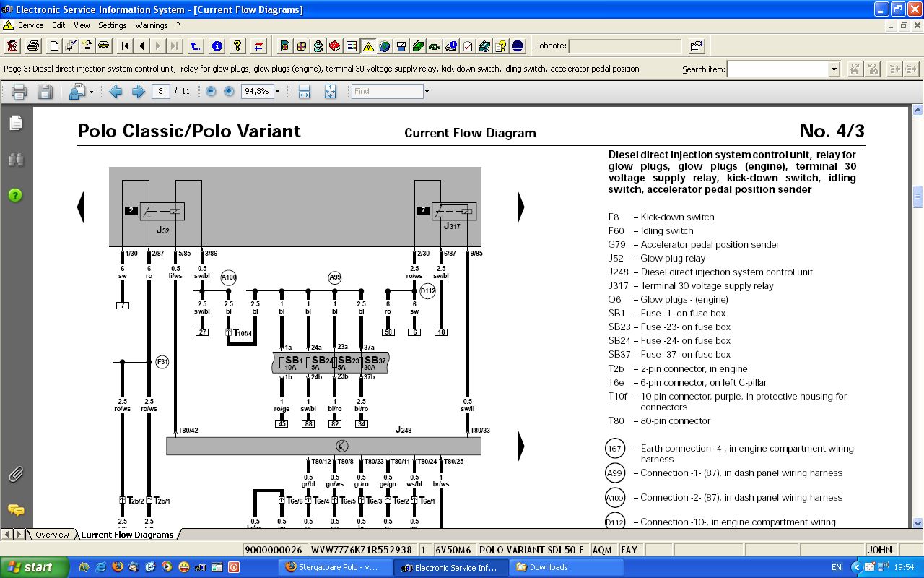Click the document scroll up arrow
The height and width of the screenshot is (578, 924).
pyautogui.click(x=918, y=111)
